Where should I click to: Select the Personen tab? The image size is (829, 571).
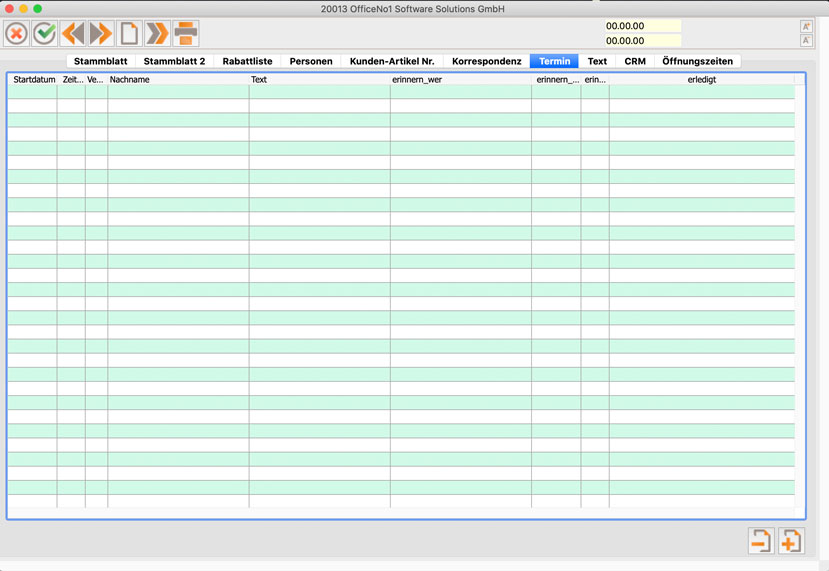click(311, 61)
